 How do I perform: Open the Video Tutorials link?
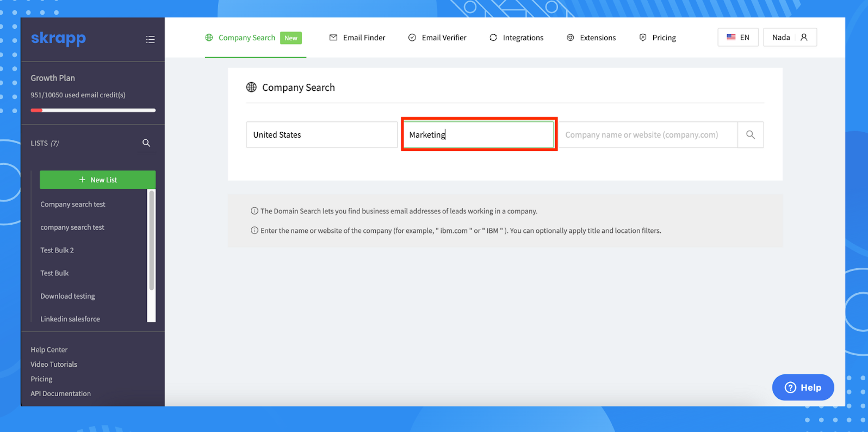click(54, 365)
